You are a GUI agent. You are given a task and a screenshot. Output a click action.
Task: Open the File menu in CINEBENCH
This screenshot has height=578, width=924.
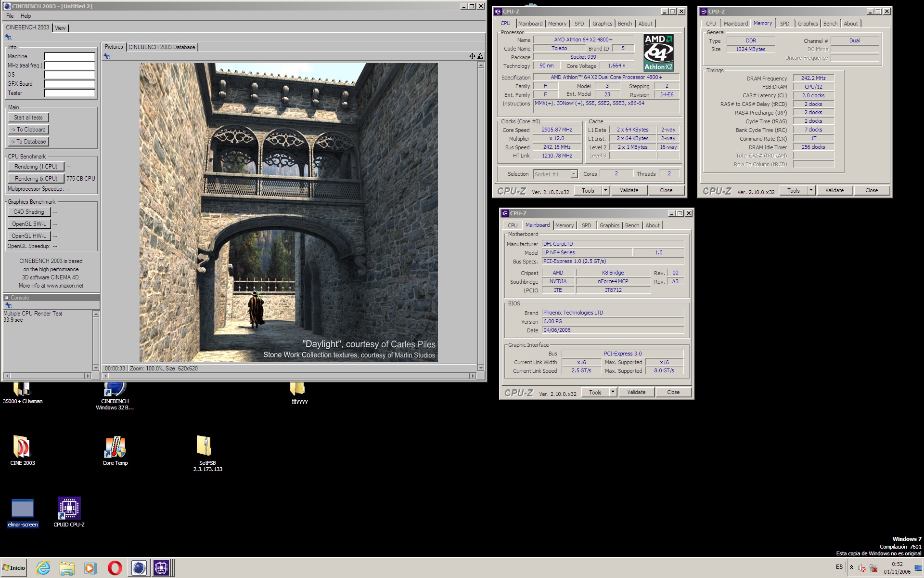click(x=10, y=16)
